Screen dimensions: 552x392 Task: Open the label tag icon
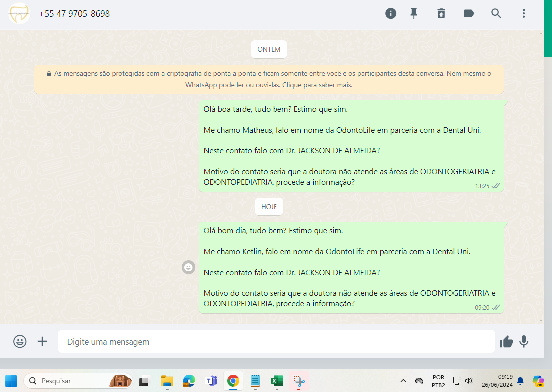(x=469, y=14)
